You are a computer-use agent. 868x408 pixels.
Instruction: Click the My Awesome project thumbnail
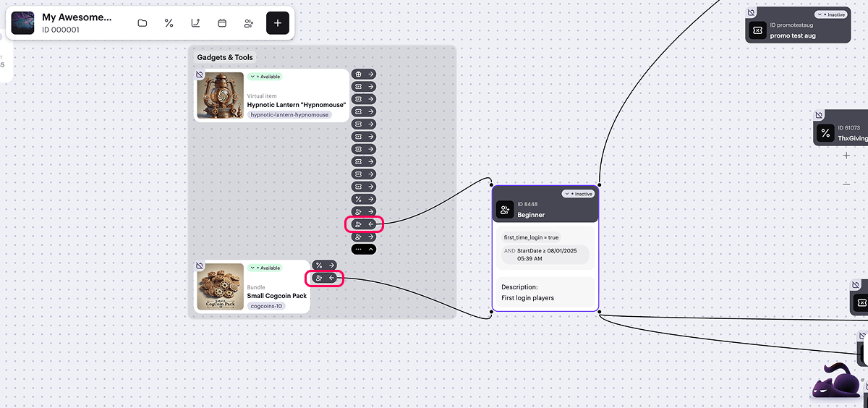point(22,23)
